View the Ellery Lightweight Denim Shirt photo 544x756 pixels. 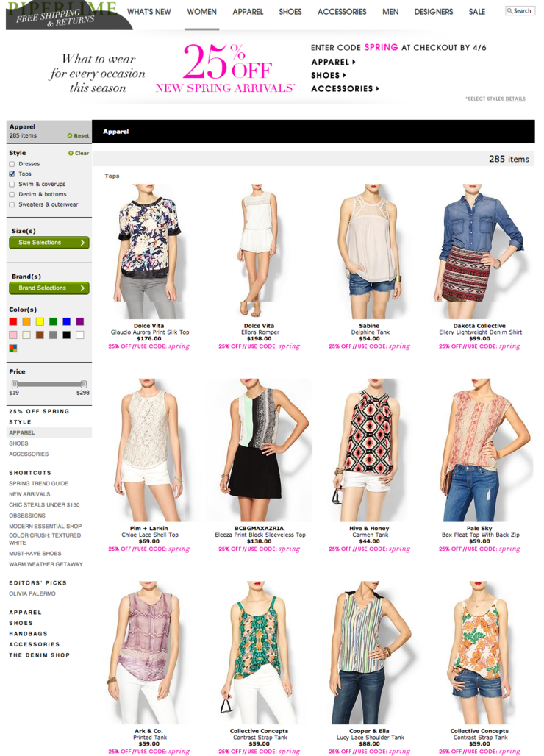[479, 251]
